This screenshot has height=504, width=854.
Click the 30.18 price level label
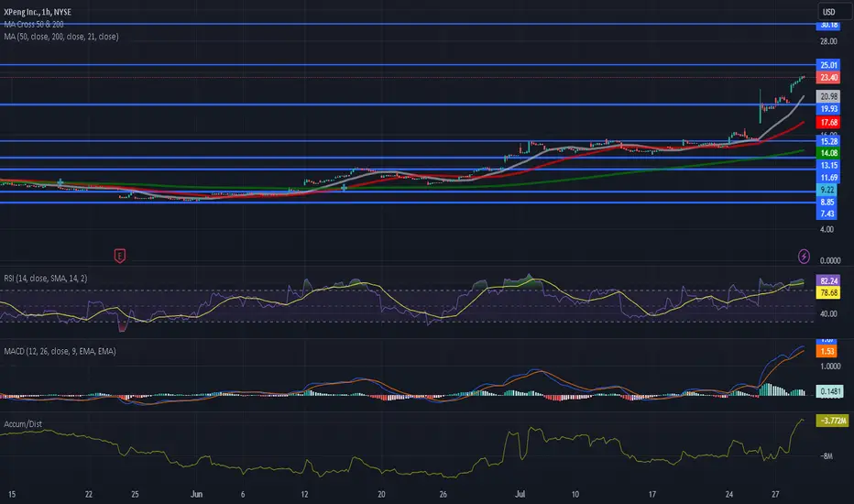[827, 25]
